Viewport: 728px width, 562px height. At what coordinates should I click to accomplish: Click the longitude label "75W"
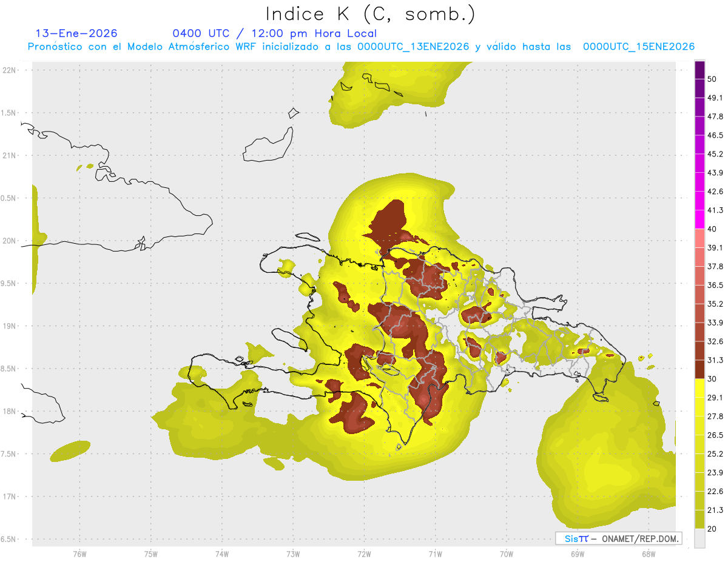point(150,554)
